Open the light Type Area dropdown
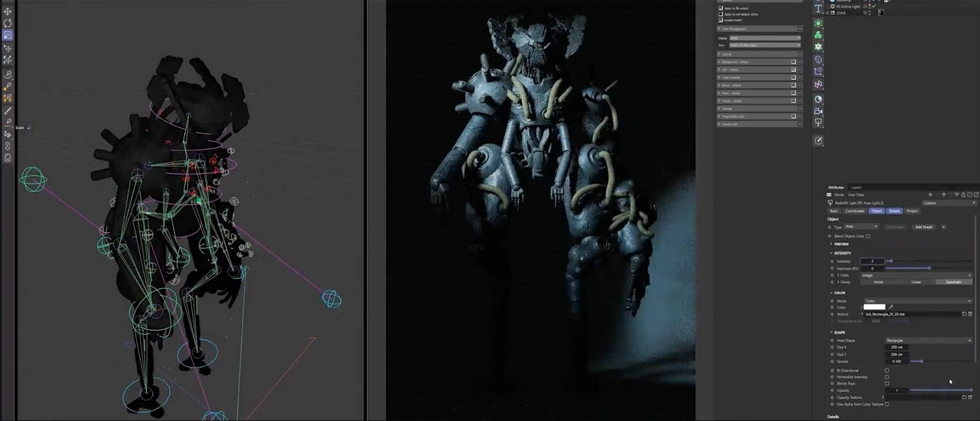This screenshot has width=980, height=421. pyautogui.click(x=861, y=227)
